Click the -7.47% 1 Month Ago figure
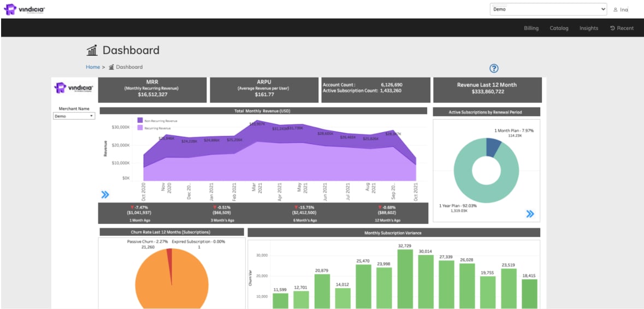The image size is (644, 309). pos(141,207)
